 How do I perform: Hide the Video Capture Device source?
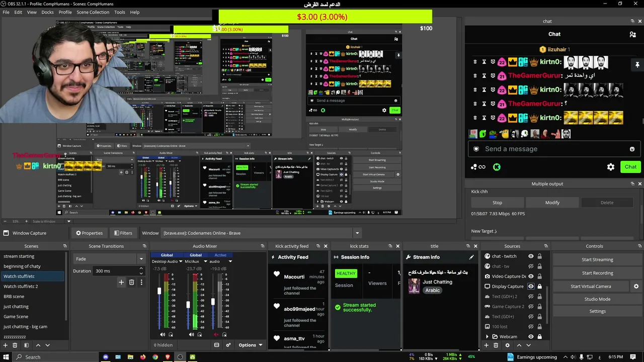click(531, 277)
